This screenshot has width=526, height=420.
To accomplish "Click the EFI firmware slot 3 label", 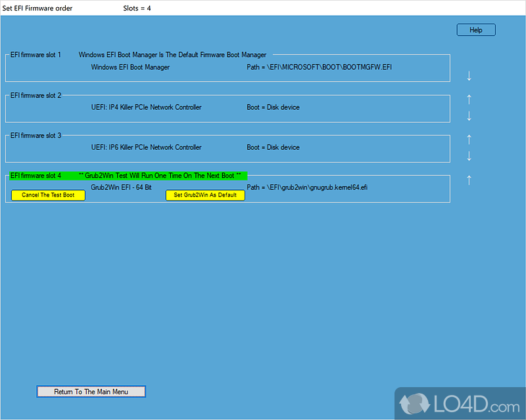I will (36, 135).
